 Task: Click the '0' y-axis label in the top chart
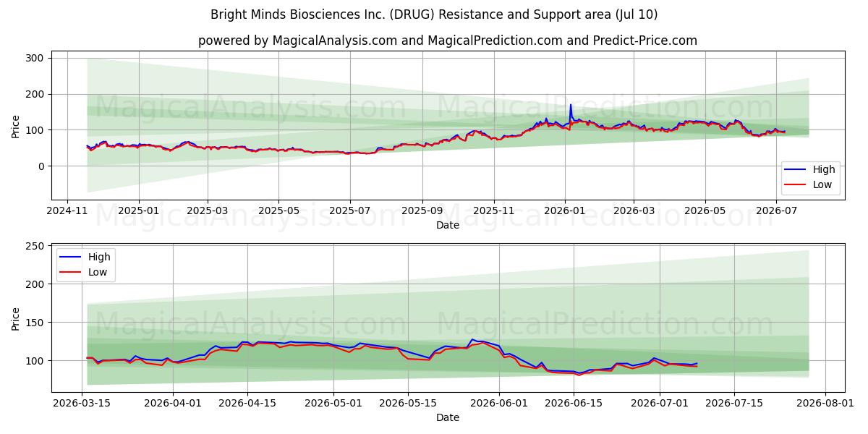click(43, 166)
